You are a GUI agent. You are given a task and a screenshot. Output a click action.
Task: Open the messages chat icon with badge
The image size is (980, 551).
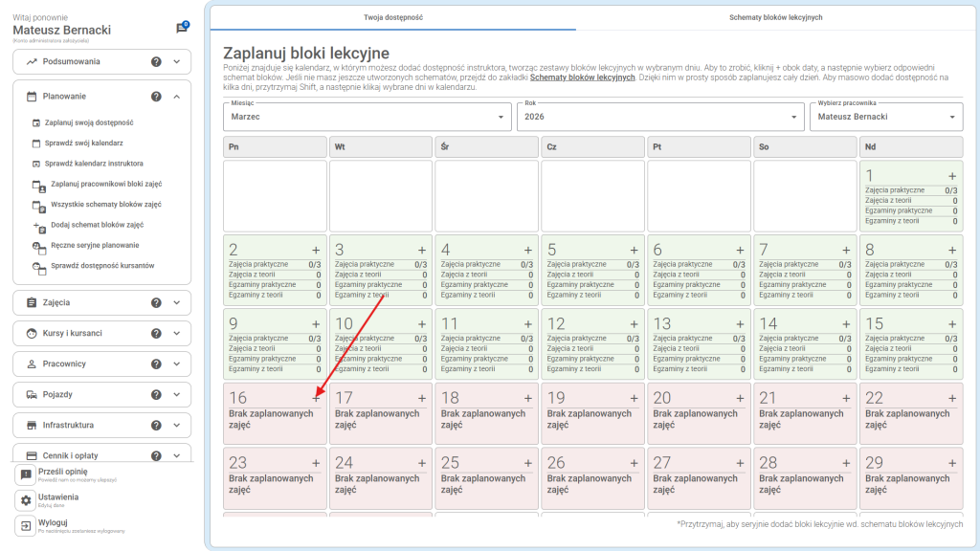[182, 29]
